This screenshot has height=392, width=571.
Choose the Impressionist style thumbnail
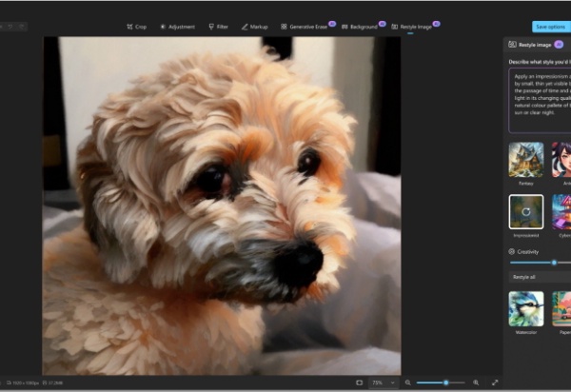pos(526,212)
